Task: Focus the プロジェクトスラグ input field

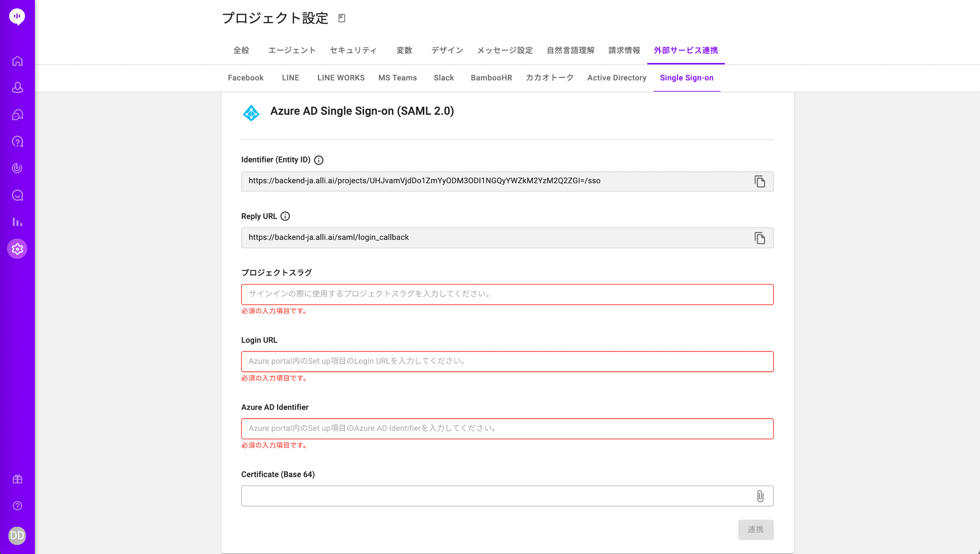Action: (x=507, y=294)
